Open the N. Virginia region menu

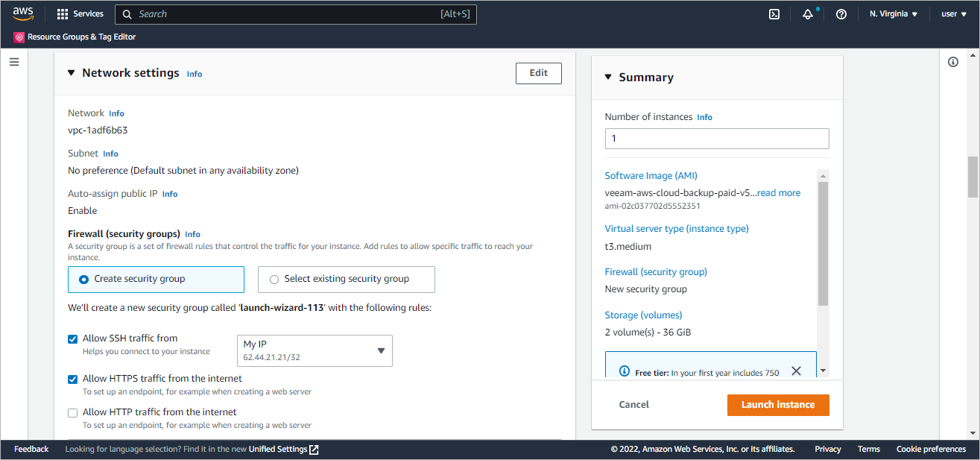click(893, 14)
